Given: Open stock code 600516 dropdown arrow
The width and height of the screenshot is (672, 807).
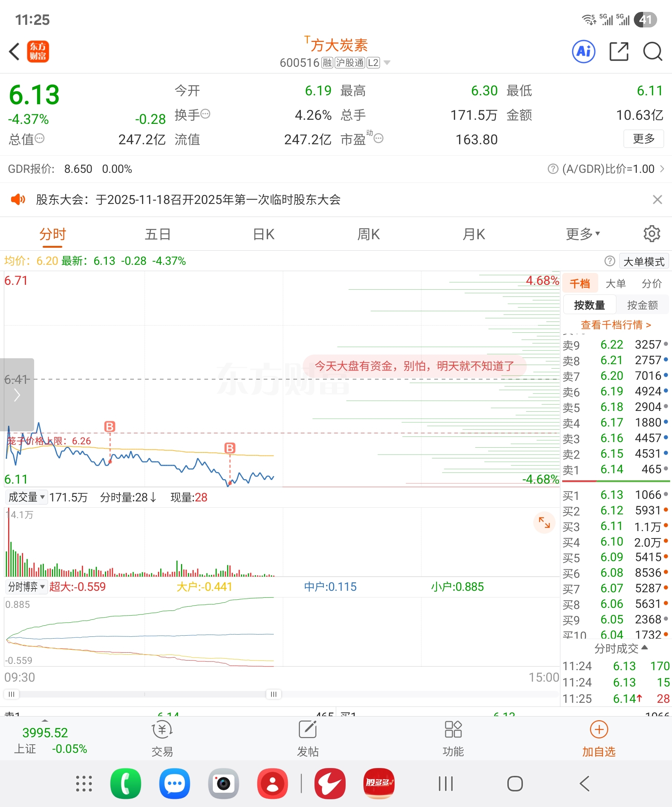Looking at the screenshot, I should (387, 63).
